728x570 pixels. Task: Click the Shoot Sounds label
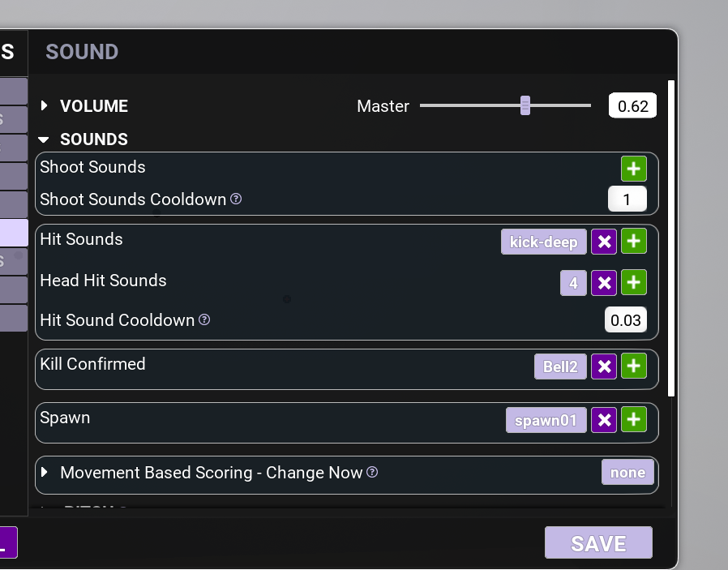tap(93, 167)
